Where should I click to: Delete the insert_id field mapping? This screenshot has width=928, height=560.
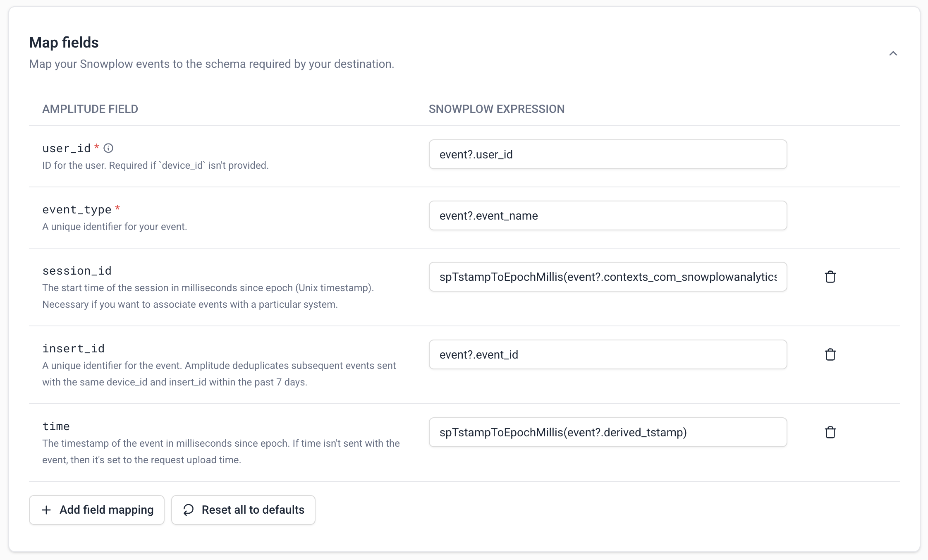point(830,354)
